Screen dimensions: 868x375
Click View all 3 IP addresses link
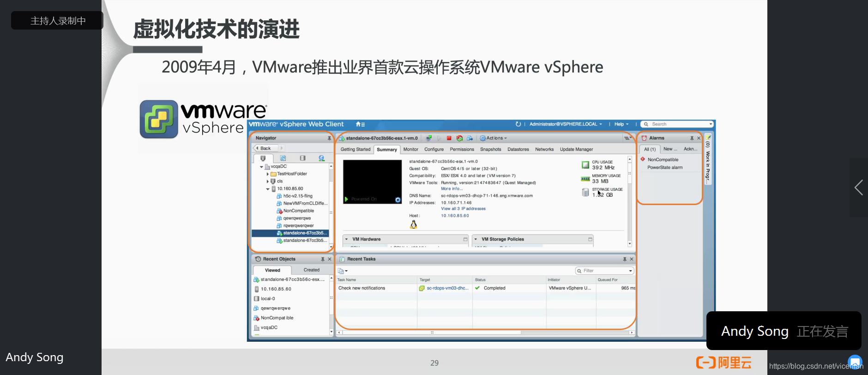tap(463, 209)
